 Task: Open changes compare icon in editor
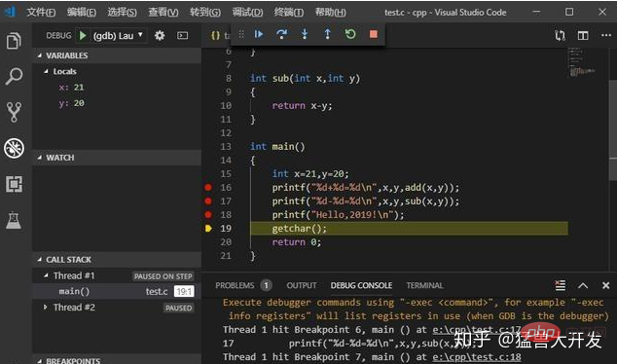click(x=560, y=35)
